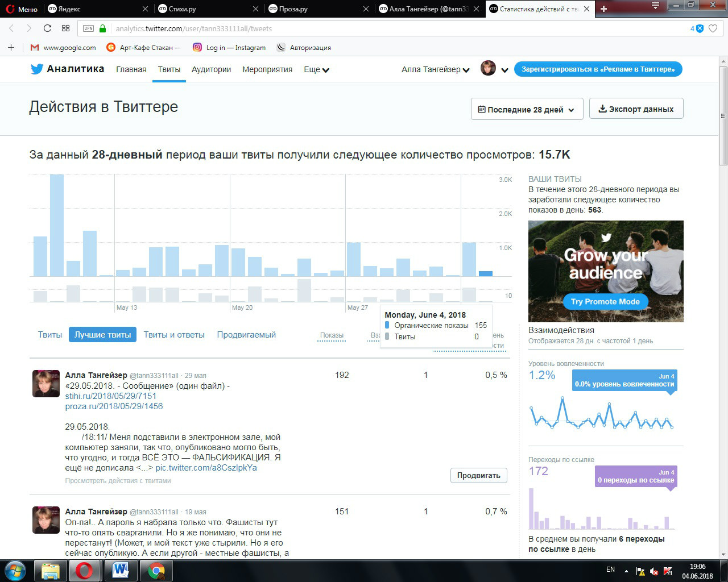Open the Главная analytics menu item
This screenshot has height=582, width=728.
click(x=131, y=69)
